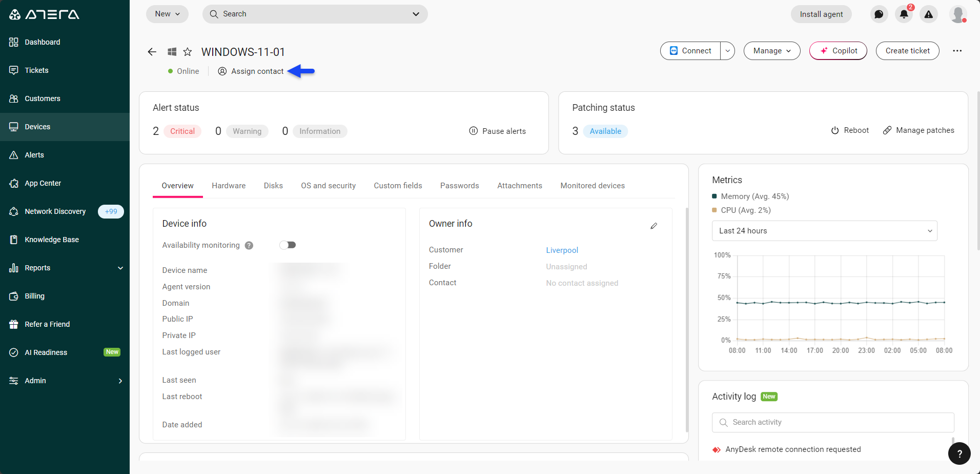The image size is (980, 474).
Task: Open the alert triangle icon in the top bar
Action: click(x=928, y=14)
